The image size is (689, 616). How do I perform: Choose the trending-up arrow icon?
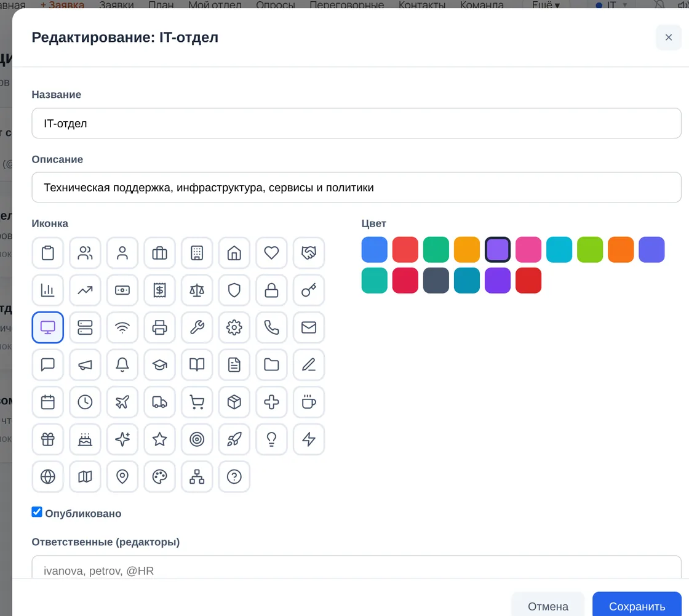click(x=86, y=290)
